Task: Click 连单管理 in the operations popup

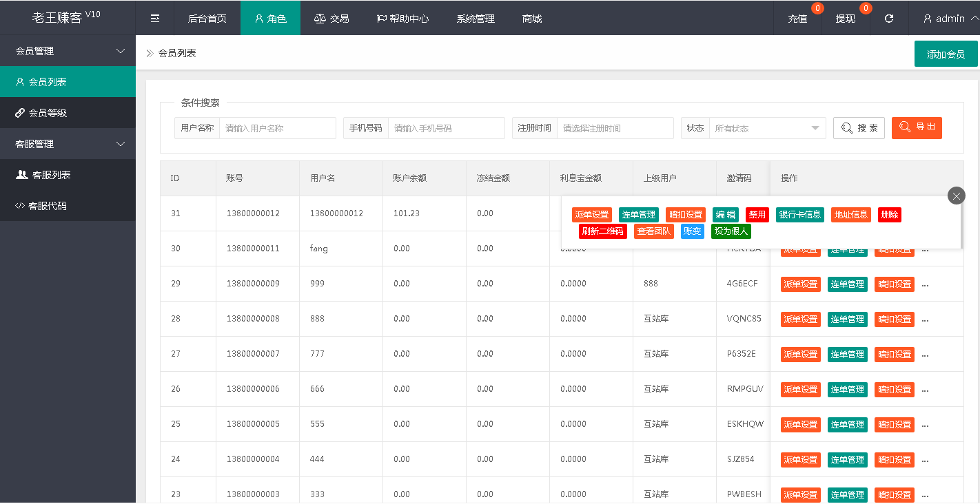Action: tap(639, 215)
